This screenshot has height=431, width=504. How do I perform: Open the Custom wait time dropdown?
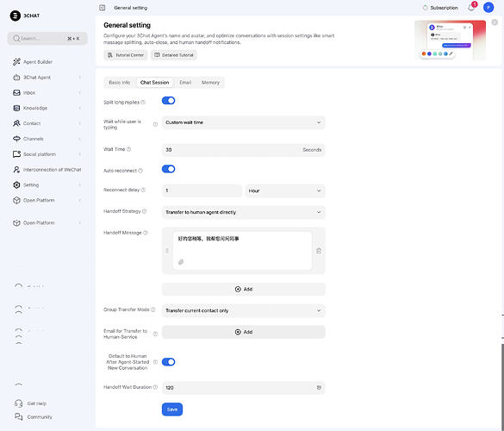[243, 122]
